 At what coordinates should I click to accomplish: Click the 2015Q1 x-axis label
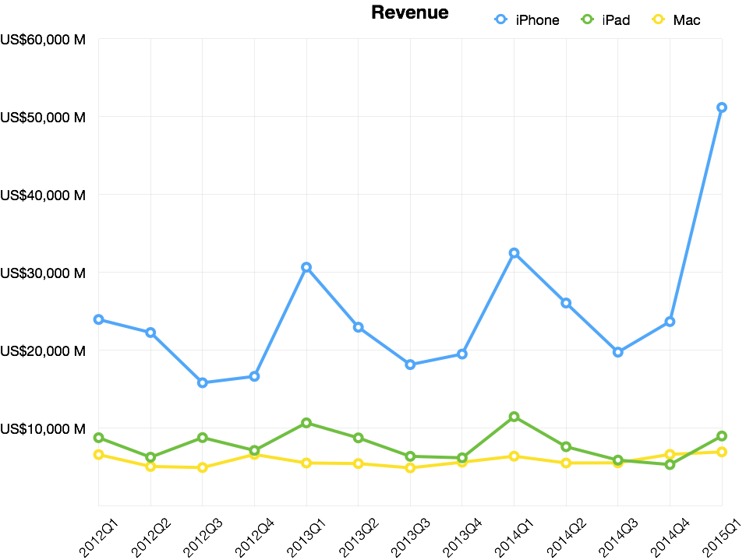723,537
